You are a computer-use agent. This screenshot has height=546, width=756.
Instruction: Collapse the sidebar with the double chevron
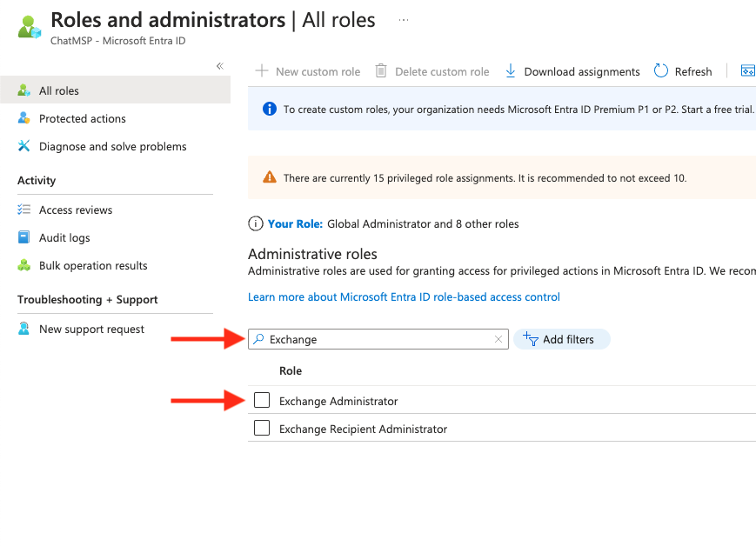tap(220, 66)
